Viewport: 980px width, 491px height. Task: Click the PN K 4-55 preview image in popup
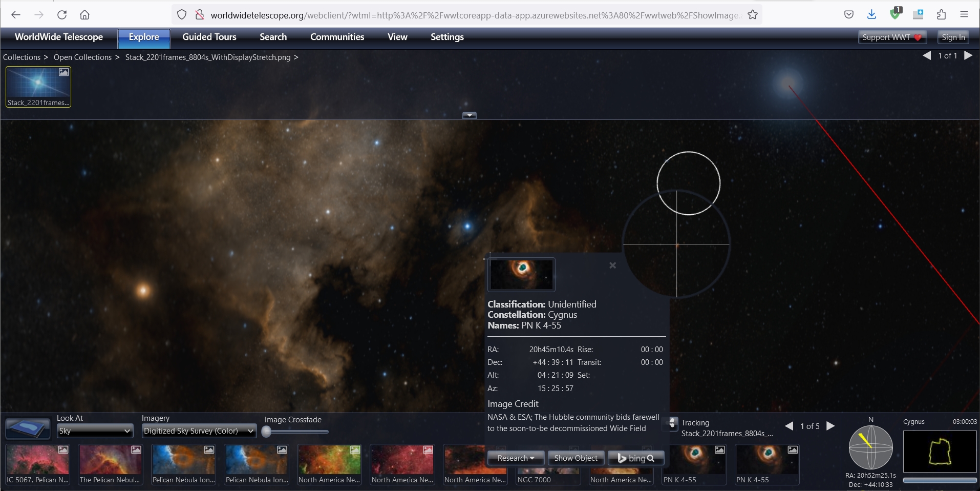click(522, 274)
